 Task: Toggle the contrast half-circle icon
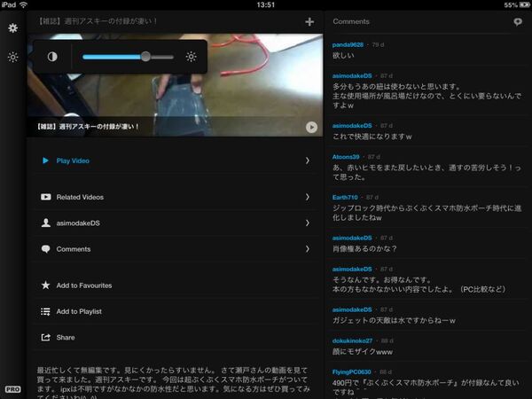pyautogui.click(x=52, y=57)
